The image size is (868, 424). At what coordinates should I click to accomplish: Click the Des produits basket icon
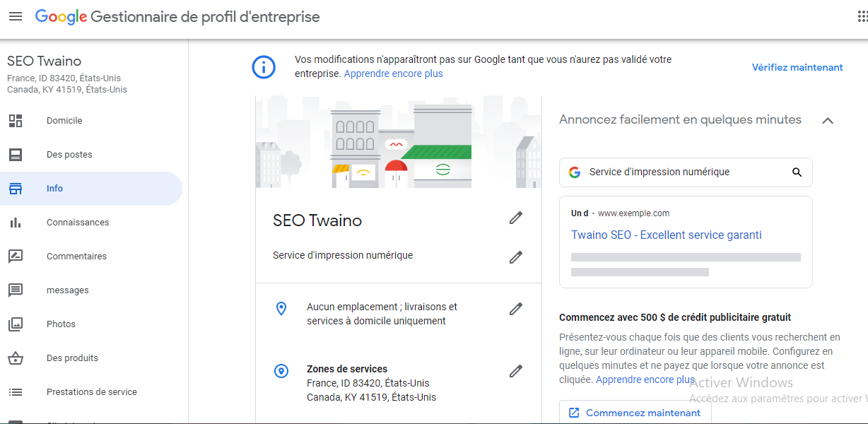click(16, 358)
